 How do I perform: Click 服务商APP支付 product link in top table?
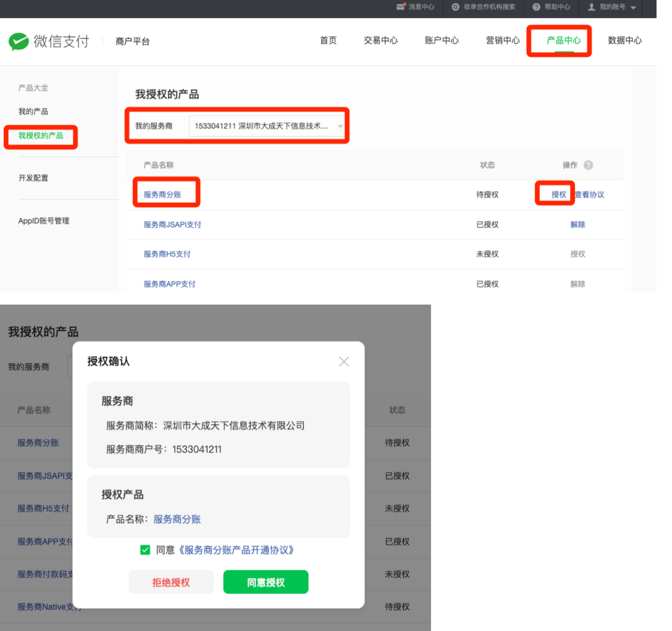point(170,284)
